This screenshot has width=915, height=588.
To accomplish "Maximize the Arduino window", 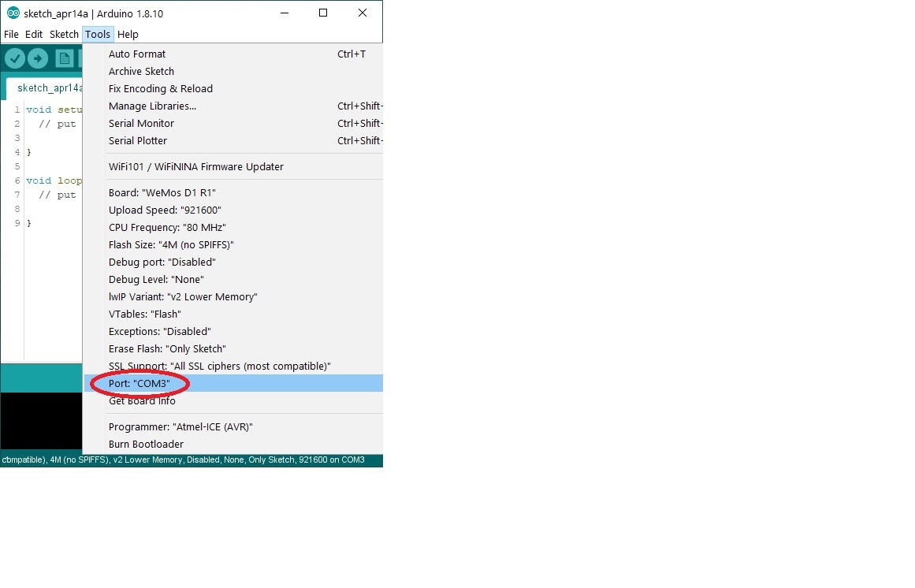I will click(323, 13).
